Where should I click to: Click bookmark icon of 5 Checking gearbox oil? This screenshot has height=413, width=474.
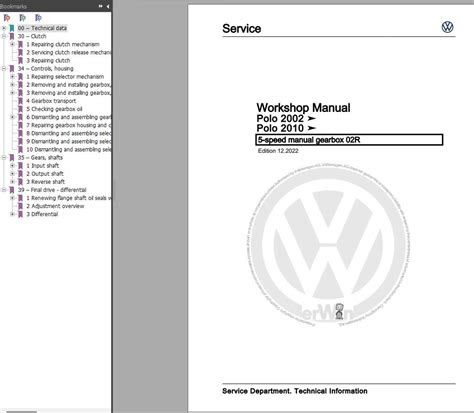[x=20, y=109]
